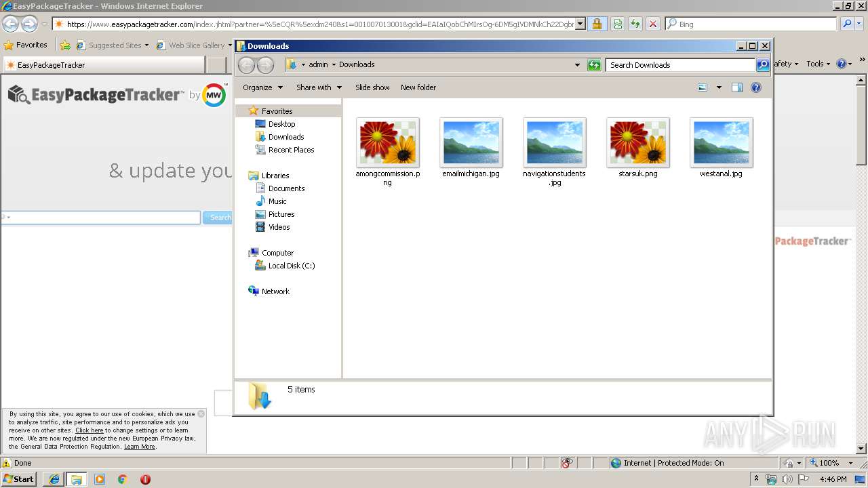
Task: Open new blank IE tab
Action: point(216,65)
